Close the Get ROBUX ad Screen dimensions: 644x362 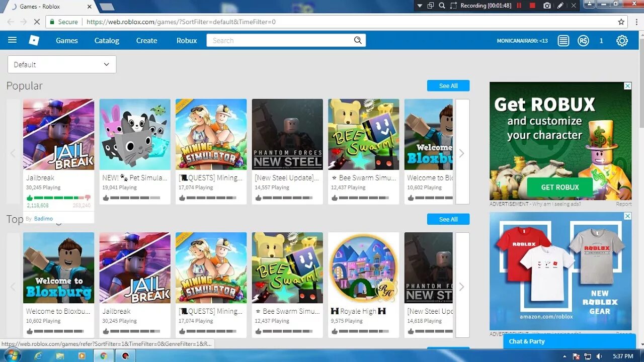(x=627, y=86)
